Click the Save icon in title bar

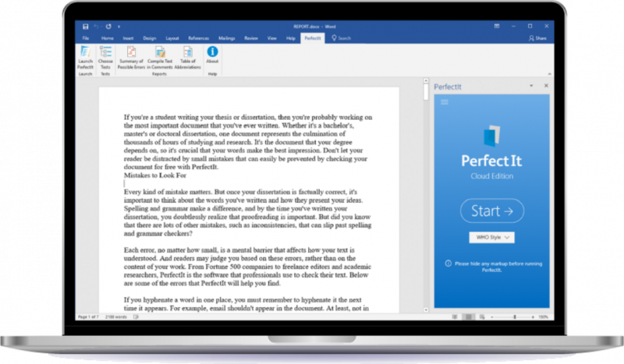84,27
